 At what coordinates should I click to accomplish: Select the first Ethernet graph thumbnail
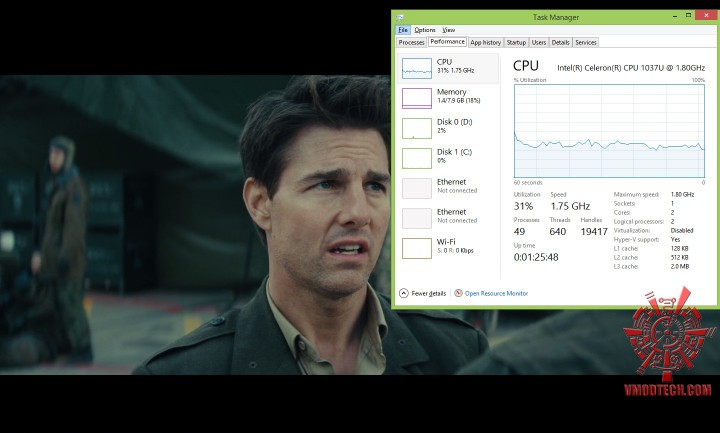pos(417,188)
